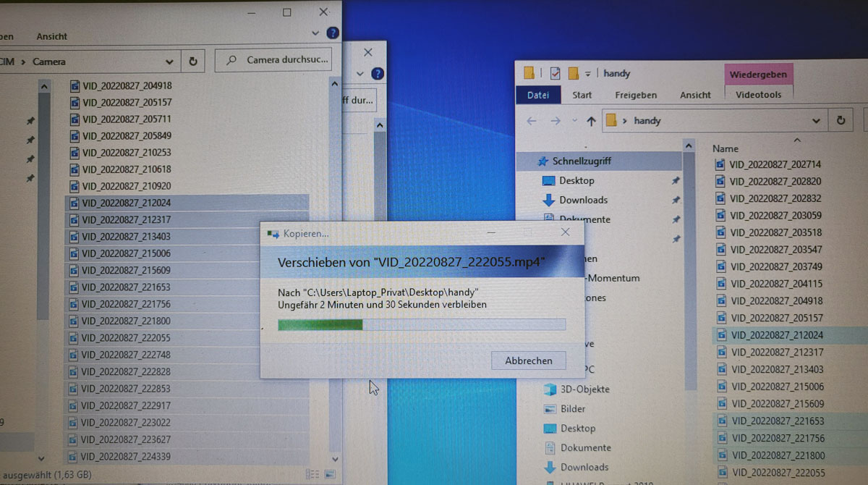Screen dimensions: 868x485
Task: Click back arrow in handy window
Action: tap(532, 121)
